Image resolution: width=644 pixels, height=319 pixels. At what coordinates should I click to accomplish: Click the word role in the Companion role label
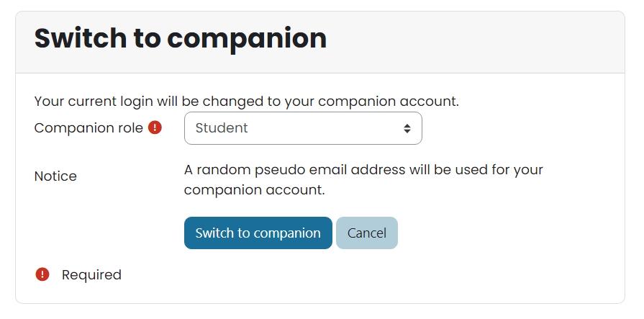tap(130, 128)
